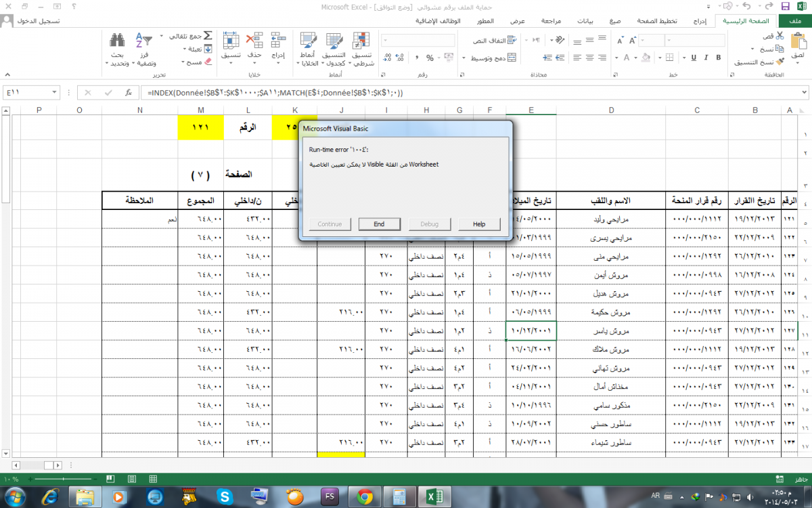
Task: Click the fill color paint bucket
Action: click(x=646, y=58)
